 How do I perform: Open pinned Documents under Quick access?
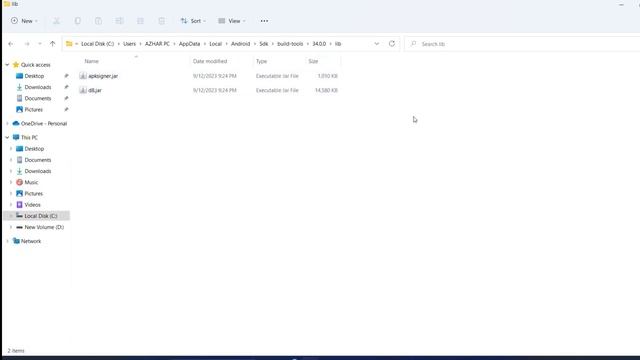[38, 98]
